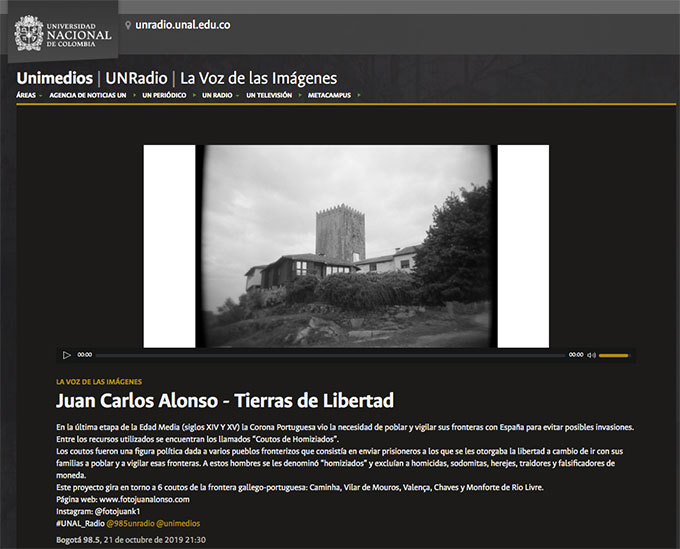This screenshot has width=680, height=549.
Task: Click the elapsed time 00:00 beside play button
Action: pos(85,355)
